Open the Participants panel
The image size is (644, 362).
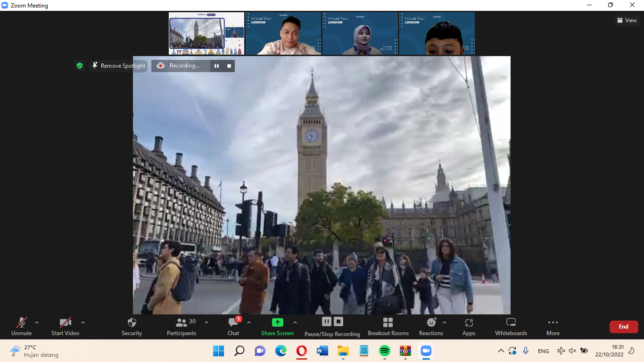(182, 327)
